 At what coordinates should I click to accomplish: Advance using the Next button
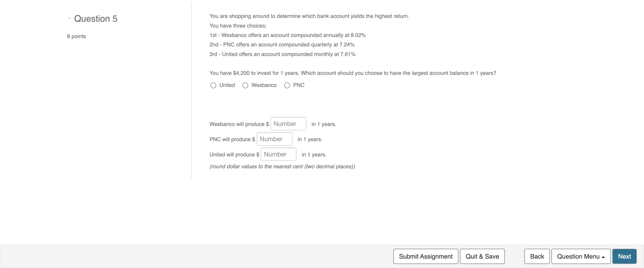click(624, 256)
